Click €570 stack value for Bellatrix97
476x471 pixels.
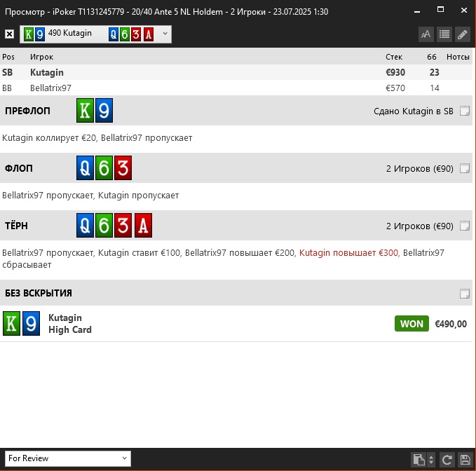395,88
